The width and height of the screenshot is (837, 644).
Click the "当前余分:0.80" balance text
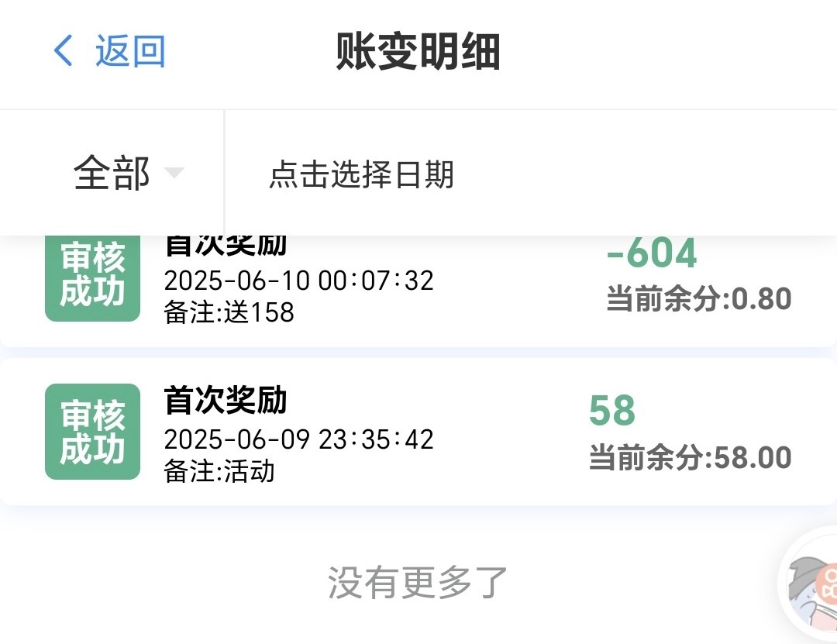pos(698,298)
